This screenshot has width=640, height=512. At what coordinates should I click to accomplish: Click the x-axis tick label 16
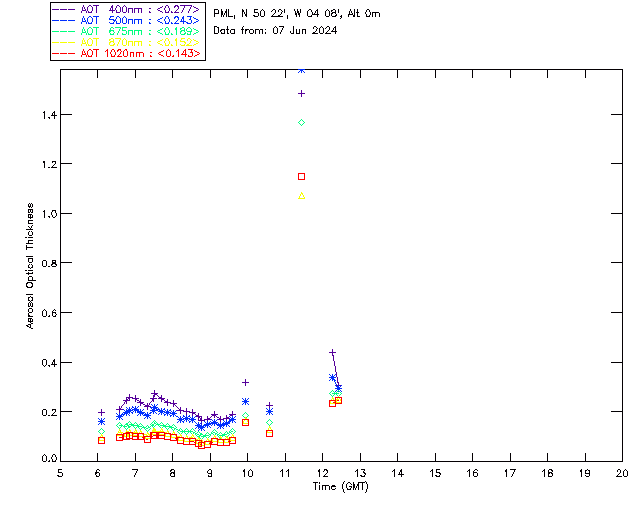(472, 474)
